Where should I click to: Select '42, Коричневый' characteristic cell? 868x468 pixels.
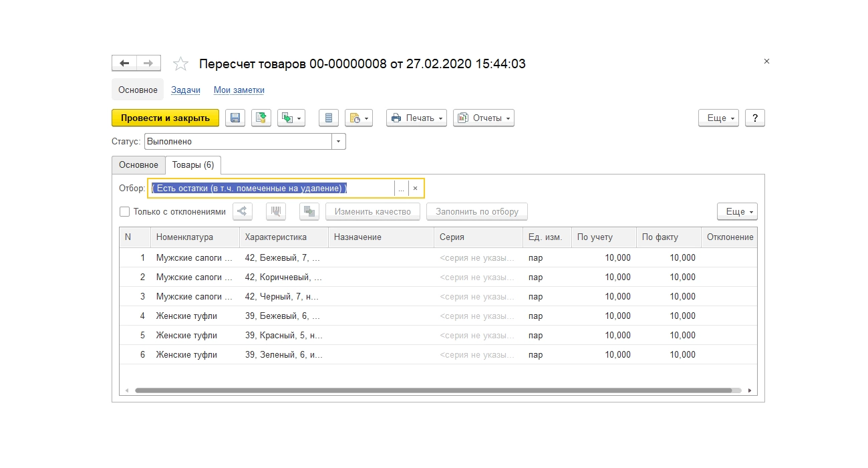[284, 277]
